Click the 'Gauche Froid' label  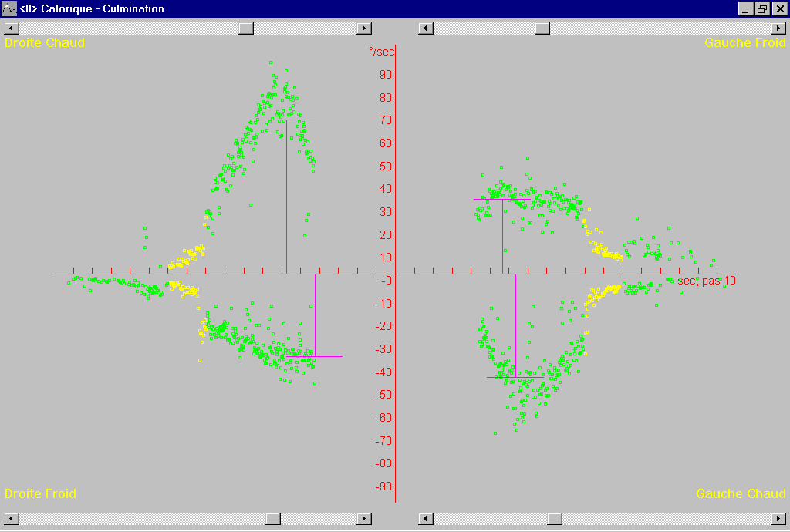pyautogui.click(x=745, y=42)
